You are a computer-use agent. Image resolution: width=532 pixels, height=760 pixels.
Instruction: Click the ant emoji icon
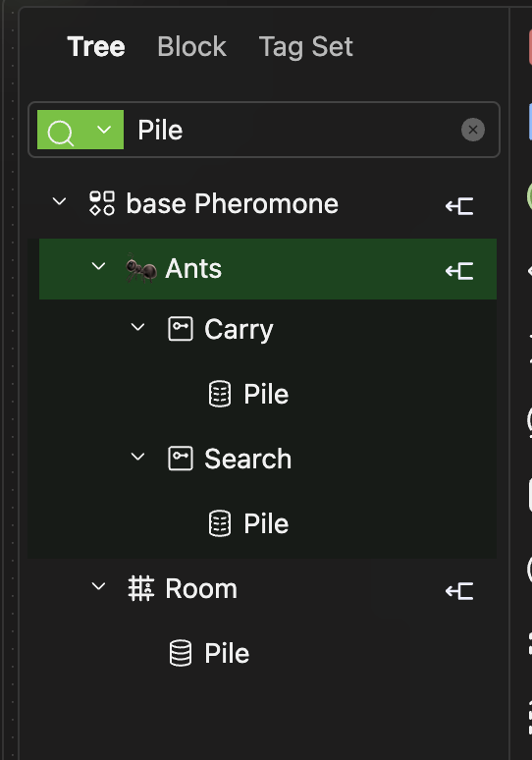(141, 268)
